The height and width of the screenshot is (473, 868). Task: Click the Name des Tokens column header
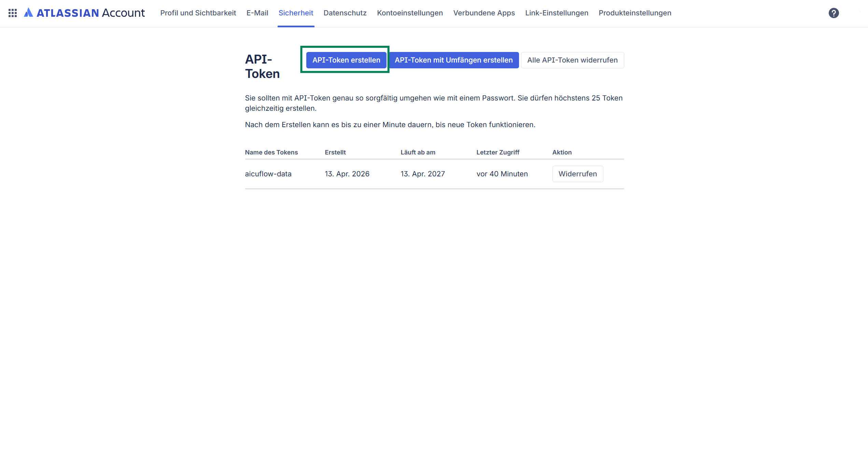[x=271, y=152]
